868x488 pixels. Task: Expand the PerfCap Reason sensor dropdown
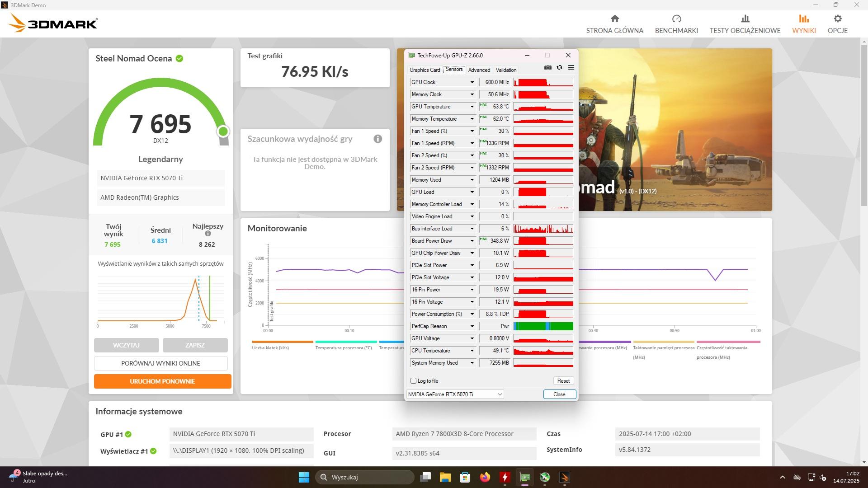472,326
